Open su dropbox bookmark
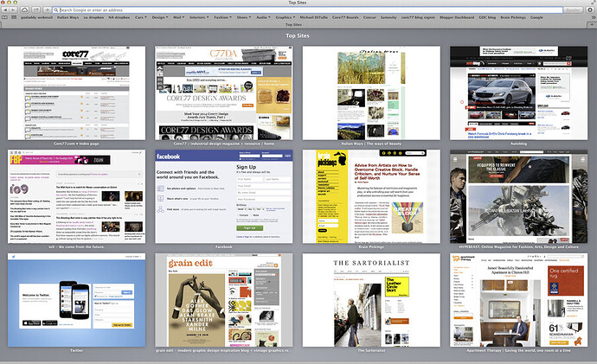The image size is (597, 364). tap(93, 17)
